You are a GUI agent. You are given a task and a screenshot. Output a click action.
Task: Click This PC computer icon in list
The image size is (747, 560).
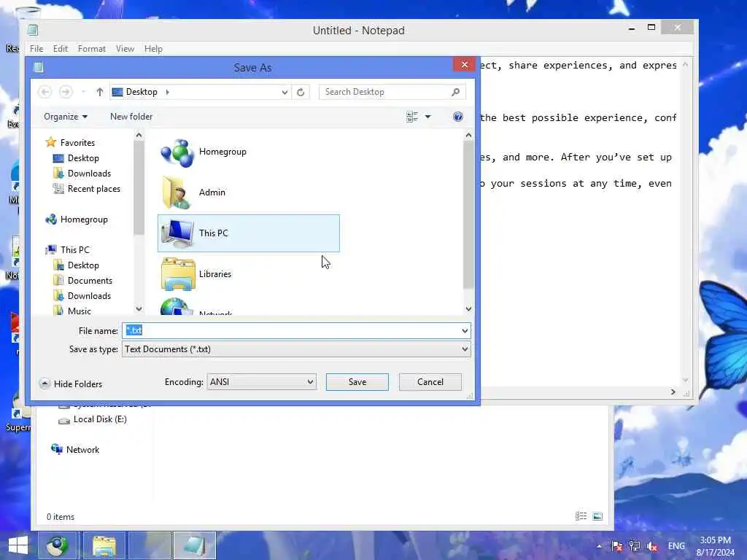coord(177,233)
